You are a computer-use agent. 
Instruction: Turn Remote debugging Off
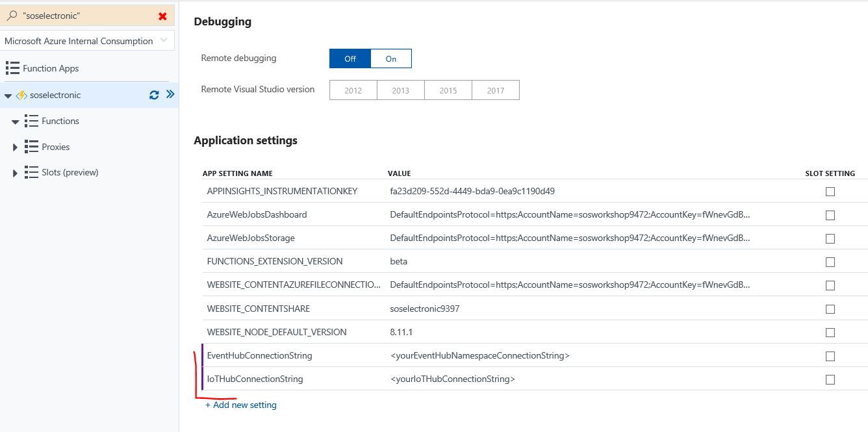tap(350, 58)
